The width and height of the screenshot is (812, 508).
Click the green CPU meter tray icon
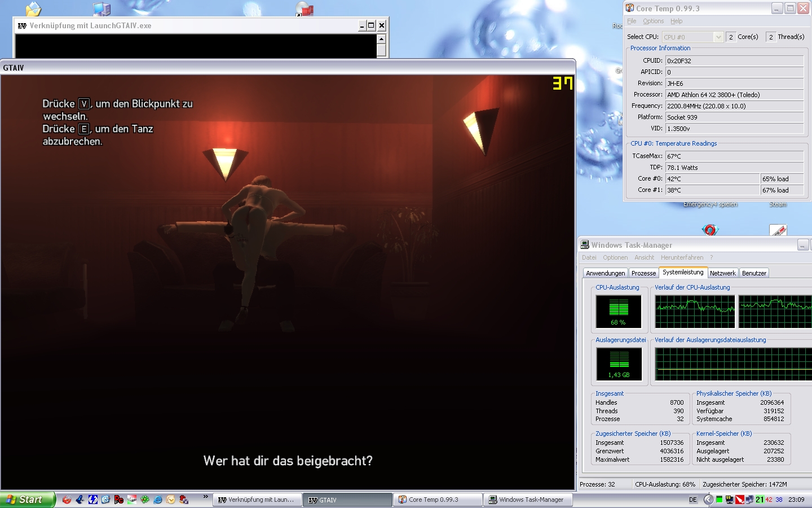tap(720, 500)
